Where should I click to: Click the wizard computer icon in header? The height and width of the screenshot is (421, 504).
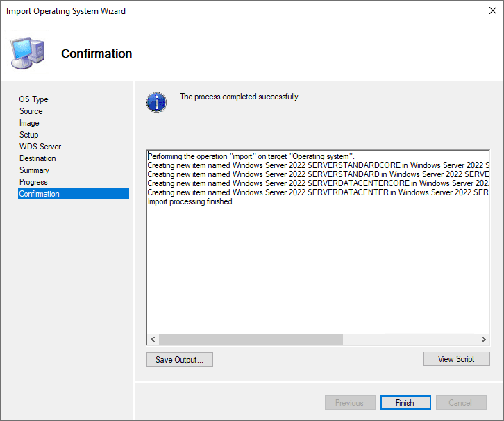[27, 53]
